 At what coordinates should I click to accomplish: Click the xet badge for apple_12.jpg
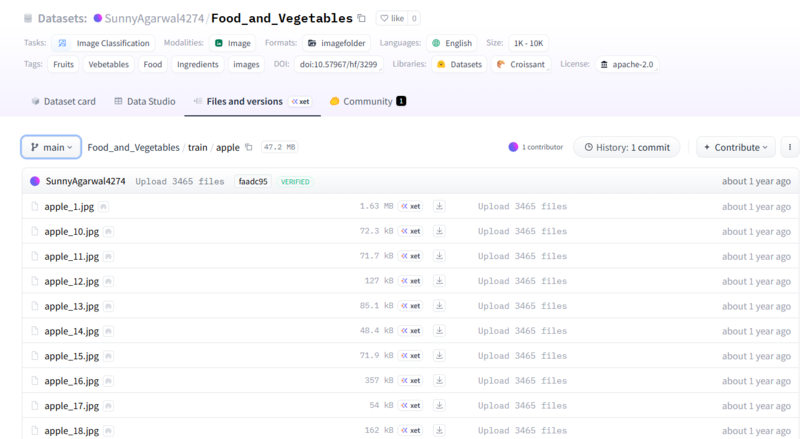pos(410,281)
